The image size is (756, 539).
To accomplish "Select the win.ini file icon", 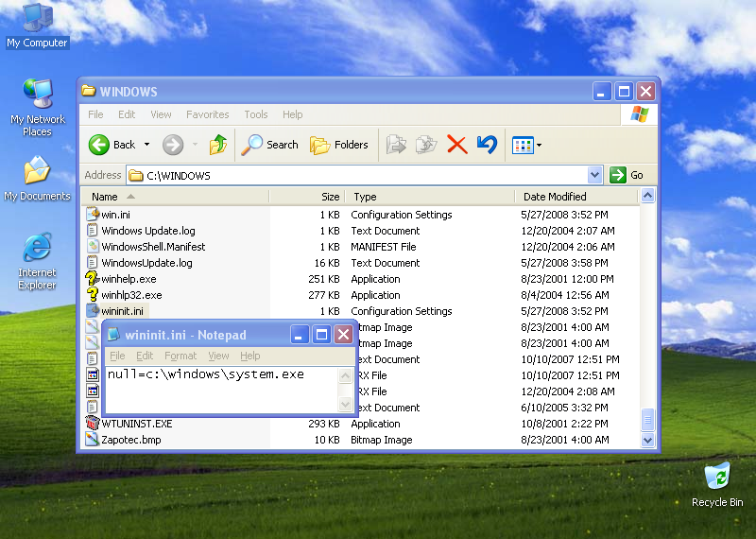I will (93, 215).
